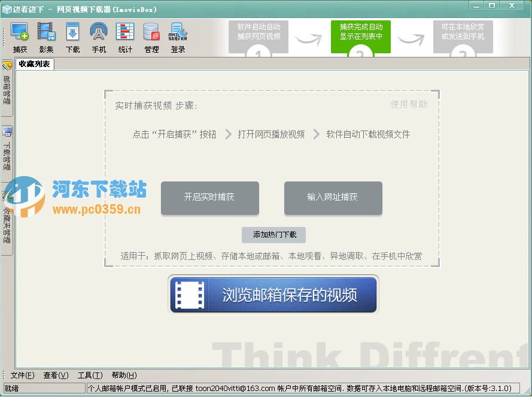This screenshot has height=397, width=532.
Task: Select the 收藏列表 tab
Action: click(x=33, y=64)
